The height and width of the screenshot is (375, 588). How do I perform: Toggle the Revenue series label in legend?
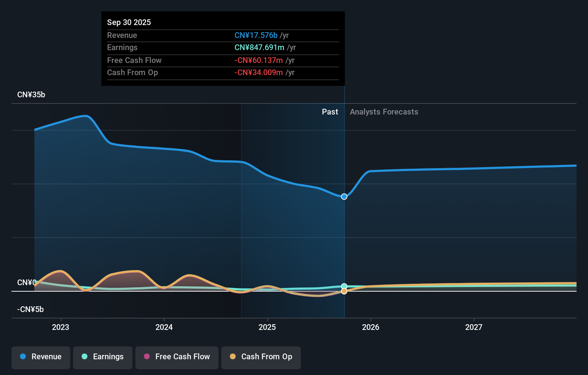click(x=46, y=356)
